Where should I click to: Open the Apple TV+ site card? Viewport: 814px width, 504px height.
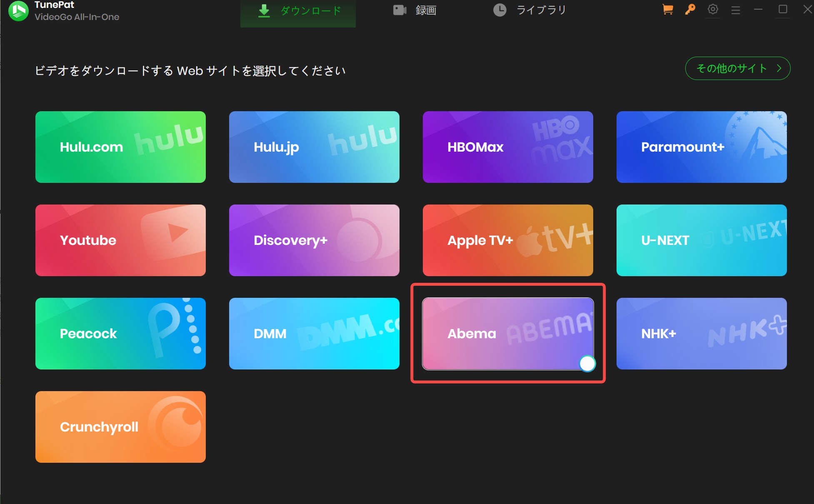pos(508,240)
